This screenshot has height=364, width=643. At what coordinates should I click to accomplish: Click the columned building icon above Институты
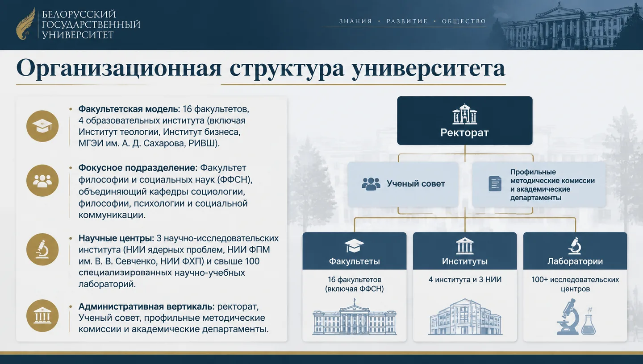coord(465,246)
